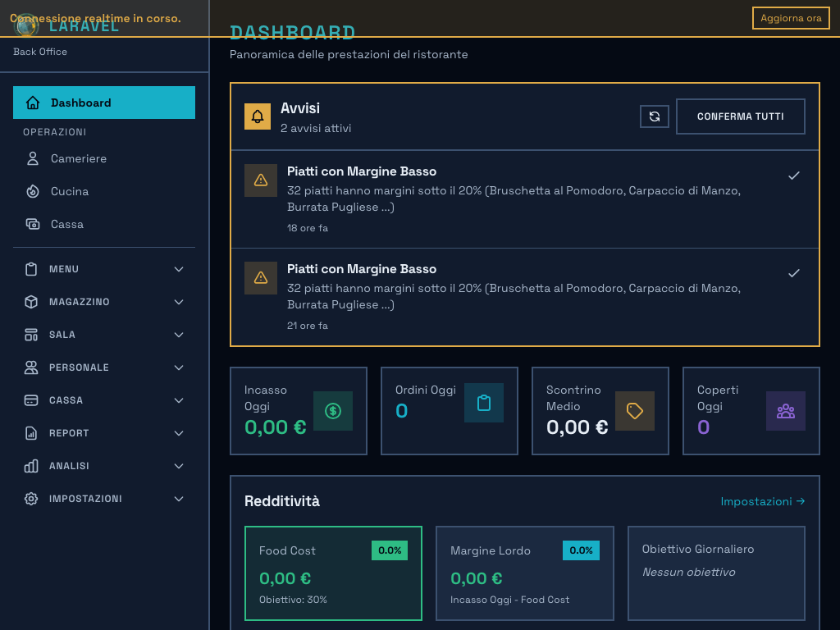This screenshot has width=840, height=630.
Task: Click the Aggiorna ora button
Action: [x=790, y=17]
